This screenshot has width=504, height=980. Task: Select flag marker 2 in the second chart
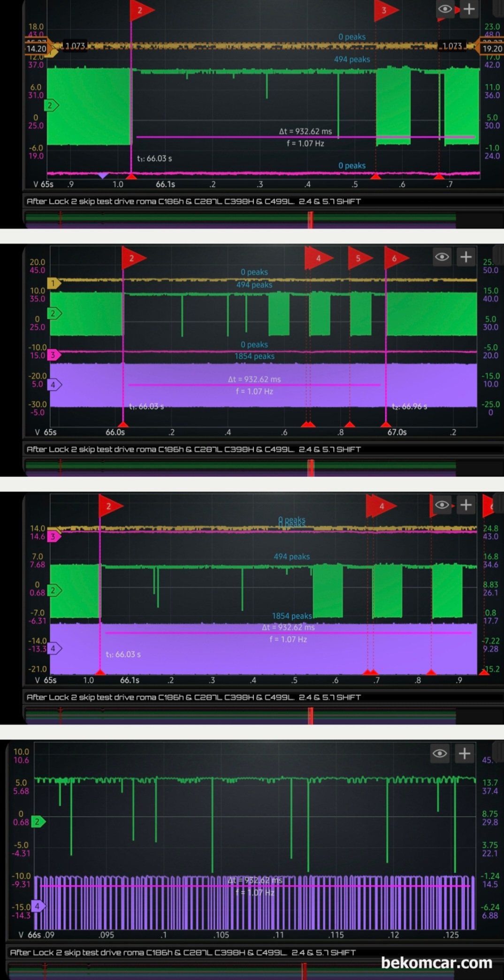click(x=134, y=258)
